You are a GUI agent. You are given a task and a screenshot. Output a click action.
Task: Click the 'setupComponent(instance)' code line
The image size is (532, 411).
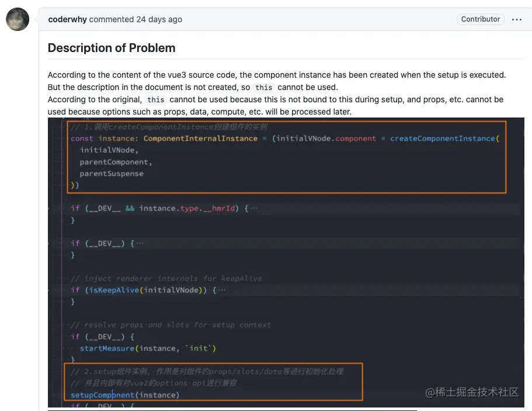point(125,395)
